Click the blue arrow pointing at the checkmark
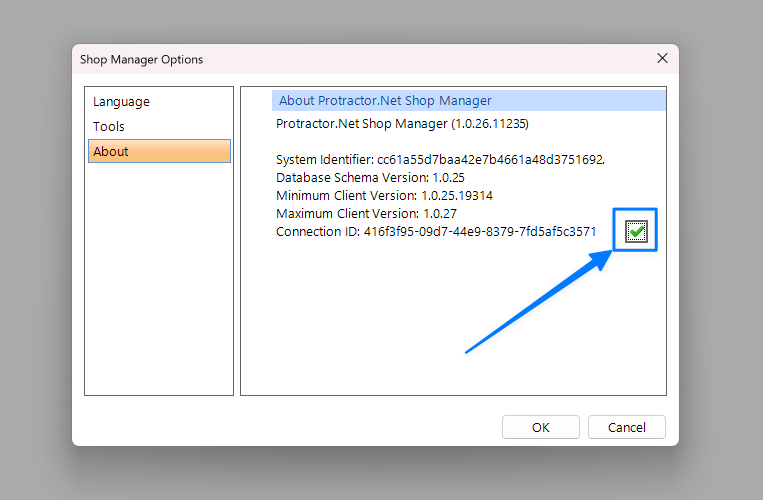 point(540,302)
